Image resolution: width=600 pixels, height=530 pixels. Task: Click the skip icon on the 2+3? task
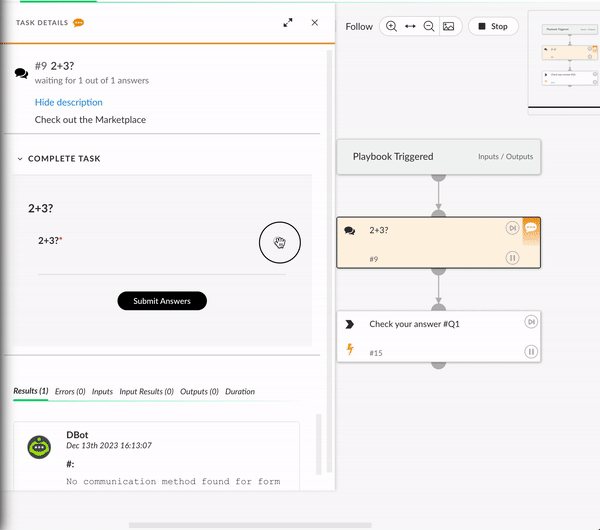[x=512, y=228]
